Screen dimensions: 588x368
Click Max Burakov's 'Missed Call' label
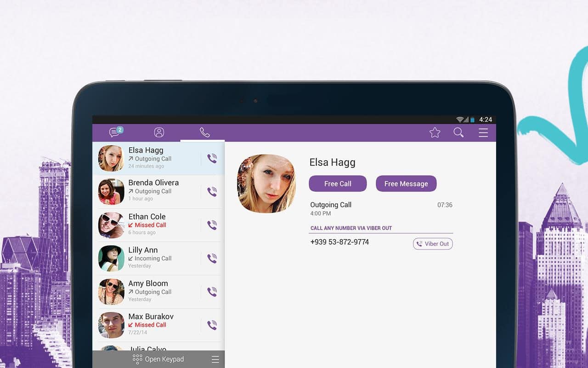pyautogui.click(x=150, y=325)
